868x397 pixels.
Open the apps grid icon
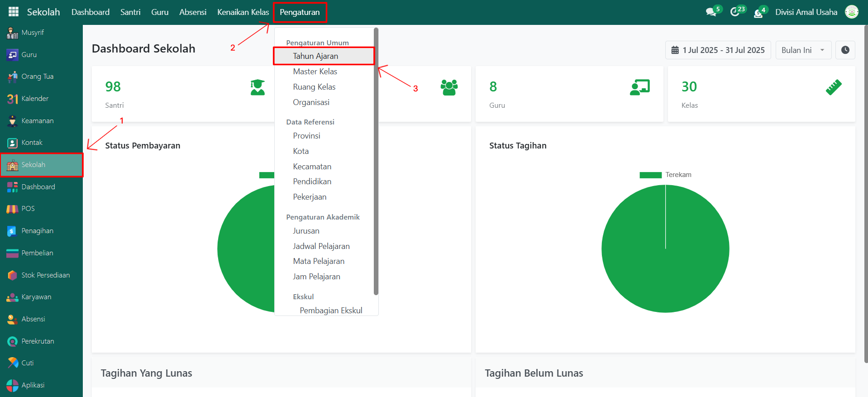point(14,12)
